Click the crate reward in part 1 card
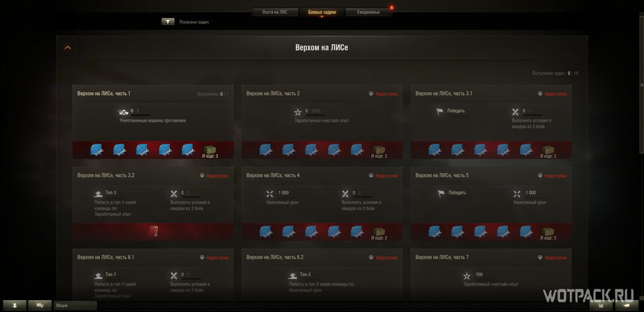The height and width of the screenshot is (312, 644). [x=210, y=150]
